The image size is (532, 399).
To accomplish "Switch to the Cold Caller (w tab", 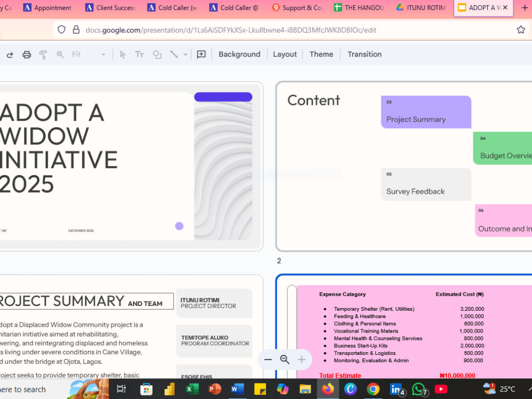I will (172, 7).
